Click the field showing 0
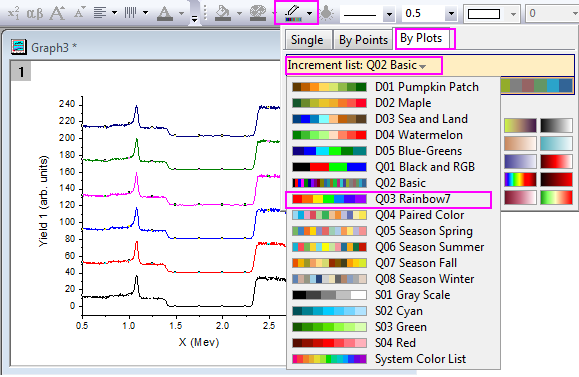Image resolution: width=579 pixels, height=377 pixels. (552, 14)
